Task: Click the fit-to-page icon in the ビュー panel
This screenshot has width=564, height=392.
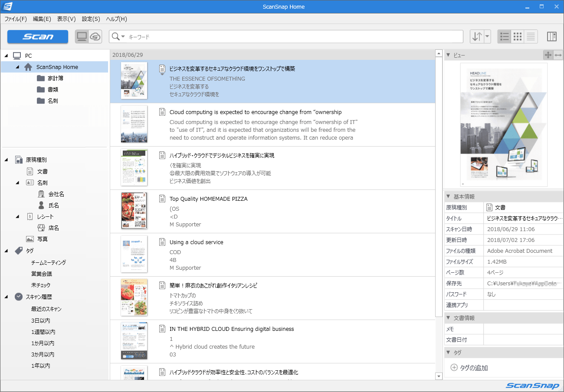Action: (548, 55)
